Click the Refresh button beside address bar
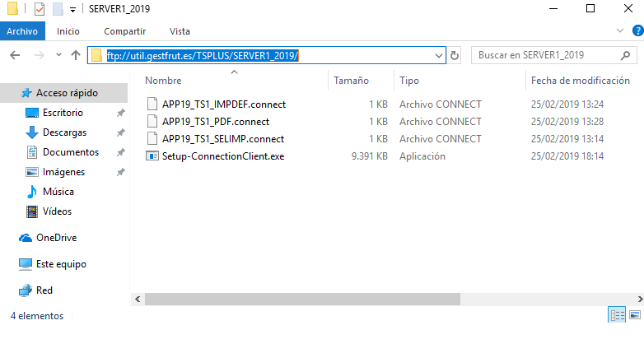644x339 pixels. click(x=455, y=56)
